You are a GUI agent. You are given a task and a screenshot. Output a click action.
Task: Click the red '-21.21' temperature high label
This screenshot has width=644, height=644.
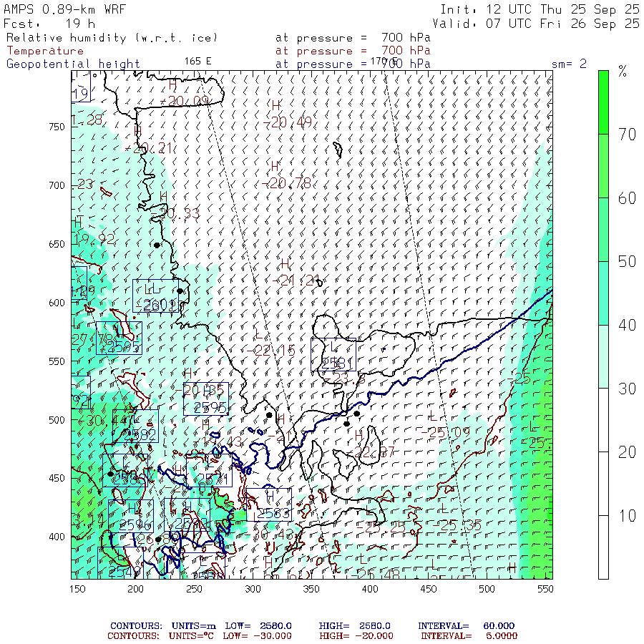pos(296,280)
